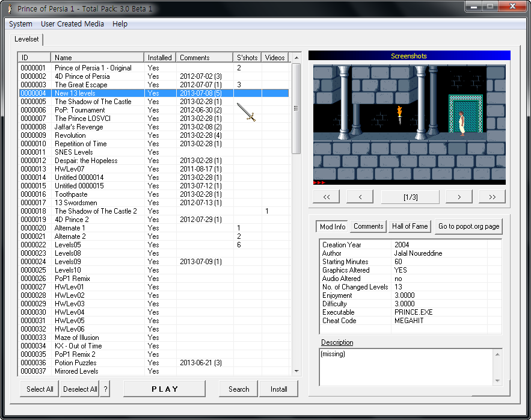531x420 pixels.
Task: Go to the popot.org page
Action: point(468,226)
